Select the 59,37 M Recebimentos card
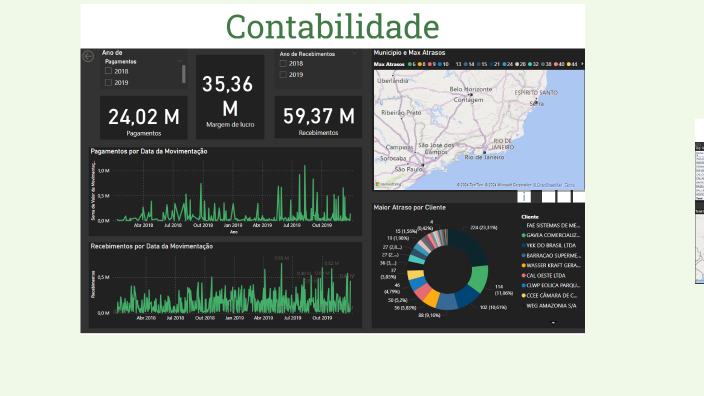704x396 pixels. click(318, 117)
